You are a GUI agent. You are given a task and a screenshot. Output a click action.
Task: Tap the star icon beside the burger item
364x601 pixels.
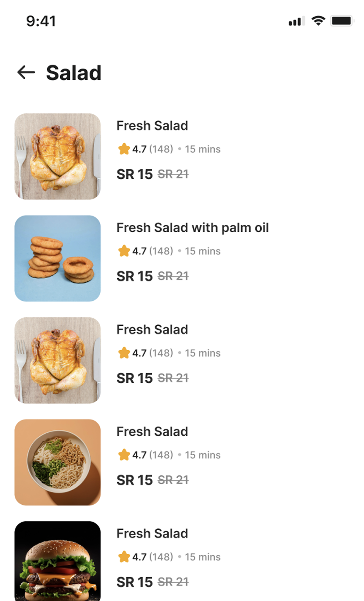click(x=124, y=557)
